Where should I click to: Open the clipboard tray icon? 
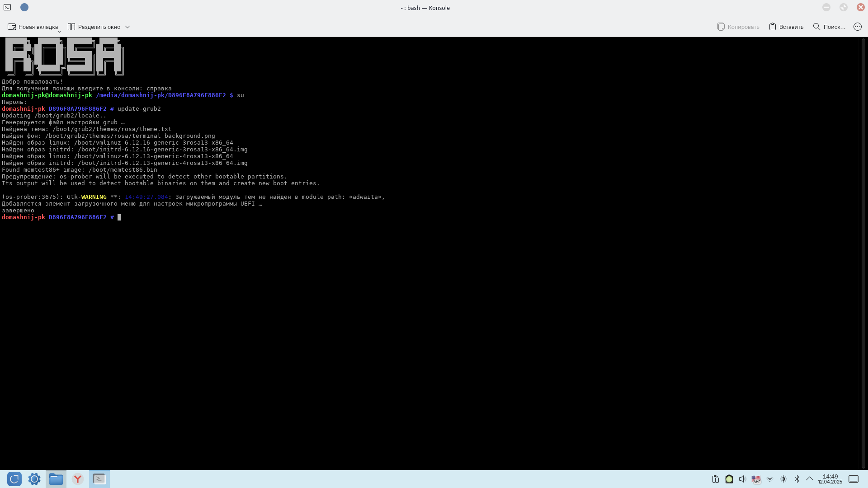[715, 479]
